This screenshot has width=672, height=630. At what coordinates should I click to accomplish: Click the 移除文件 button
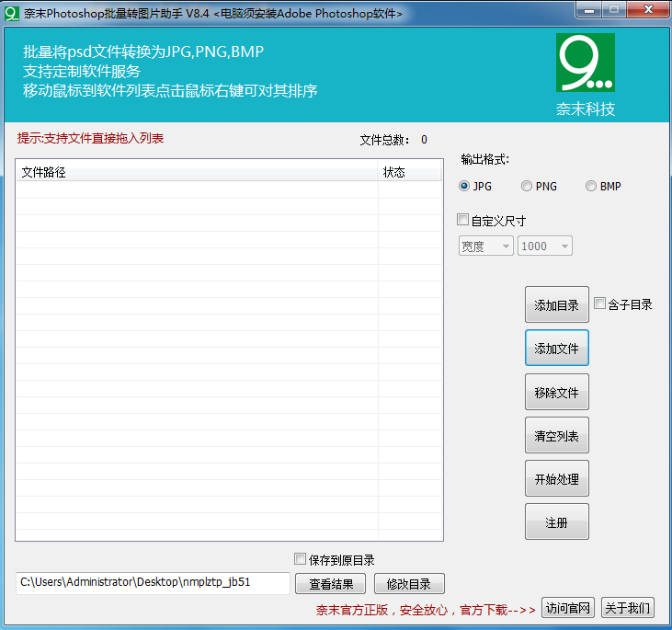click(x=557, y=392)
